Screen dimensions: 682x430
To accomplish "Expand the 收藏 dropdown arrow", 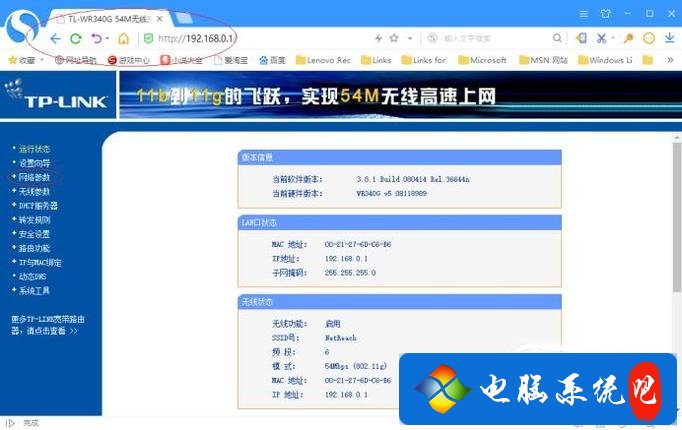I will point(42,60).
